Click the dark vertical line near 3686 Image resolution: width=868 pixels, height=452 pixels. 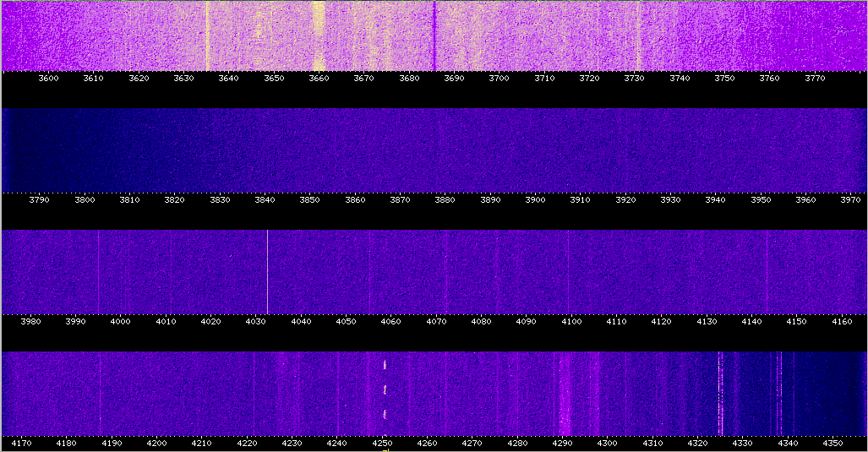[x=434, y=36]
